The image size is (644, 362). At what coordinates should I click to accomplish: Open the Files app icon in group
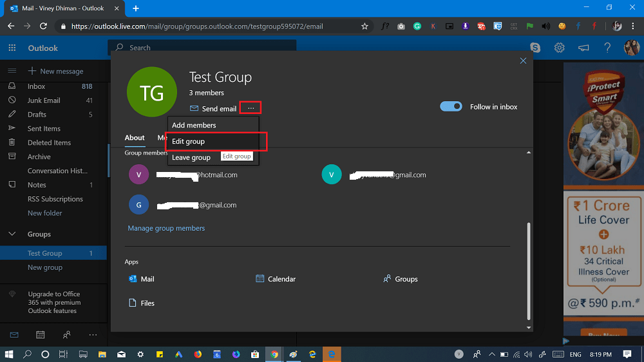[x=132, y=303]
